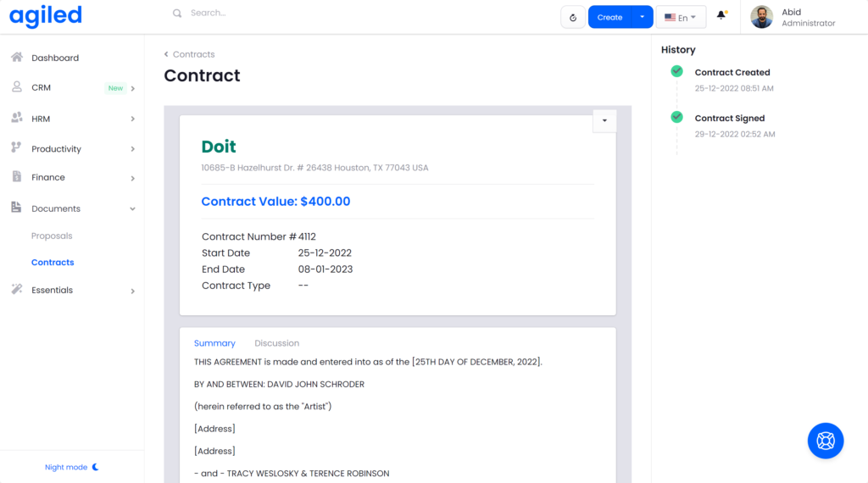Open the Create dropdown arrow
868x483 pixels.
click(x=643, y=17)
